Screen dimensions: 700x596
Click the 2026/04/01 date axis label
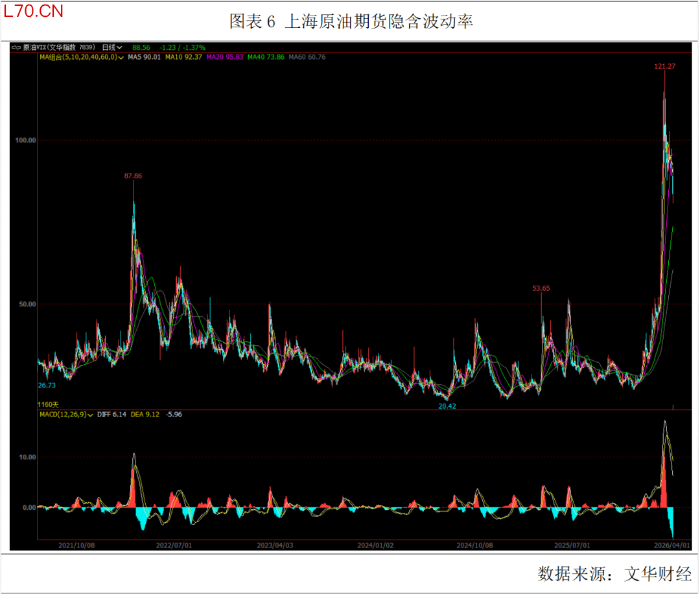(672, 546)
